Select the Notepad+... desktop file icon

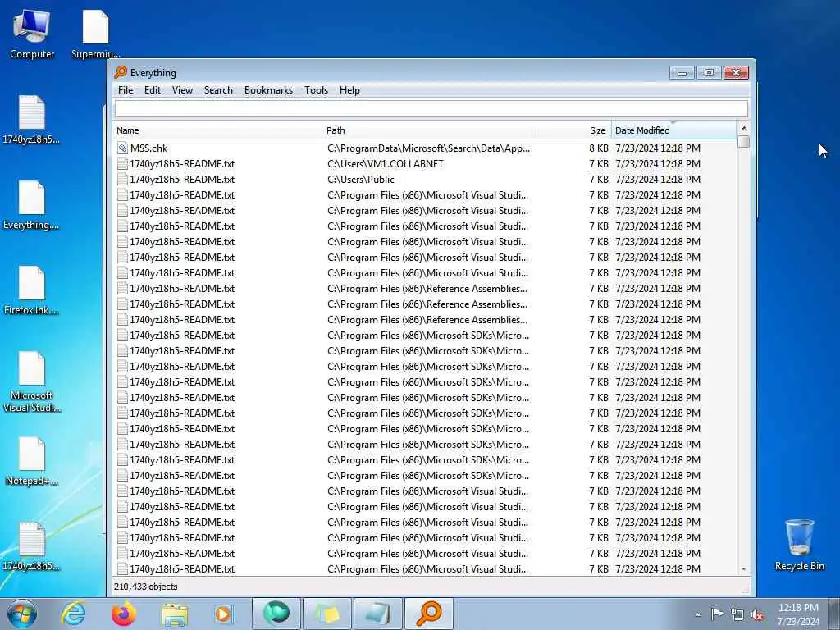click(32, 462)
